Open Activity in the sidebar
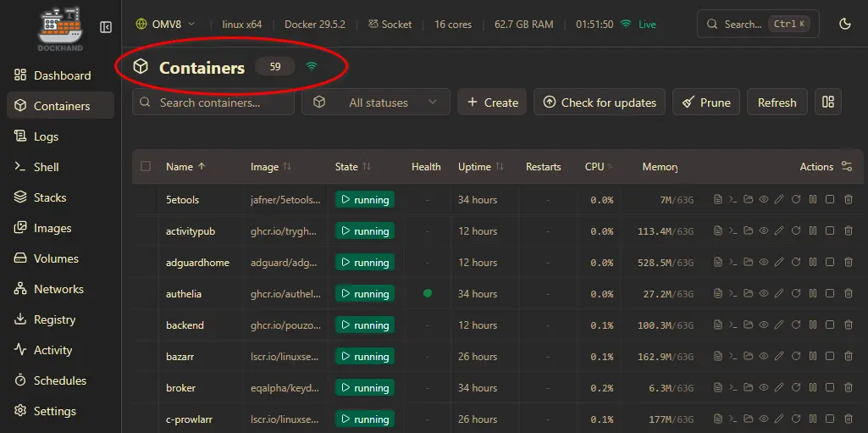868x433 pixels. coord(60,350)
